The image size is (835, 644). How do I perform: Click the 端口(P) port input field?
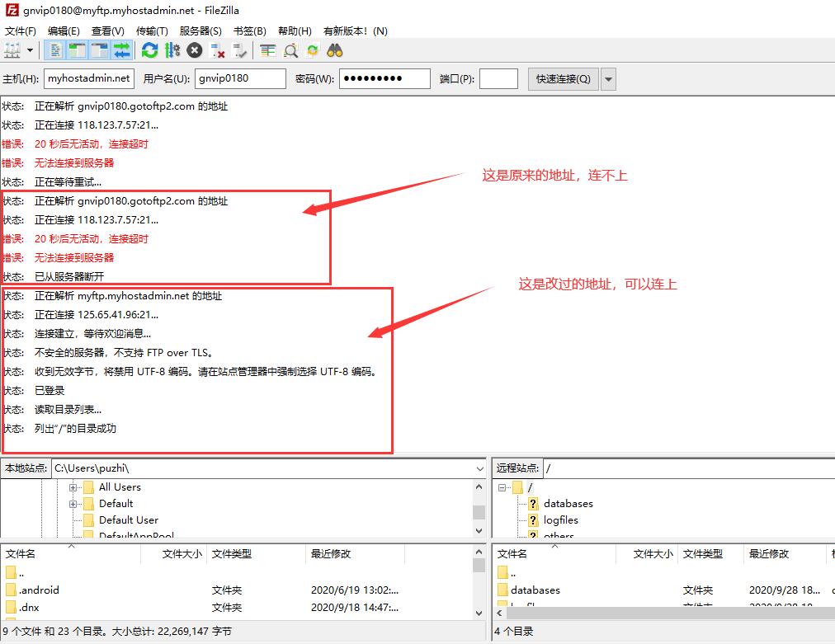pyautogui.click(x=498, y=79)
